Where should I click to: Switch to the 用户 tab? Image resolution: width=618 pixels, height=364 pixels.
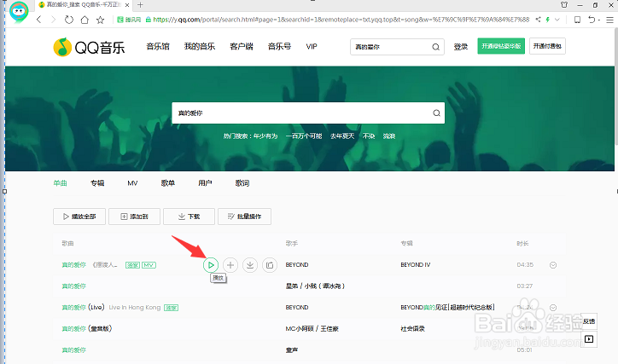(x=205, y=183)
